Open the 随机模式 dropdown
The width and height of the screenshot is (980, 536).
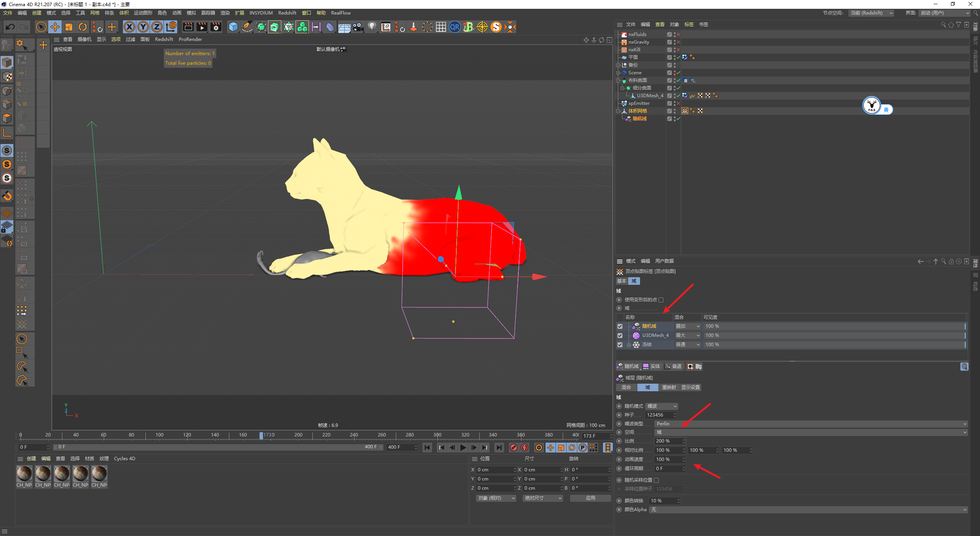click(662, 406)
